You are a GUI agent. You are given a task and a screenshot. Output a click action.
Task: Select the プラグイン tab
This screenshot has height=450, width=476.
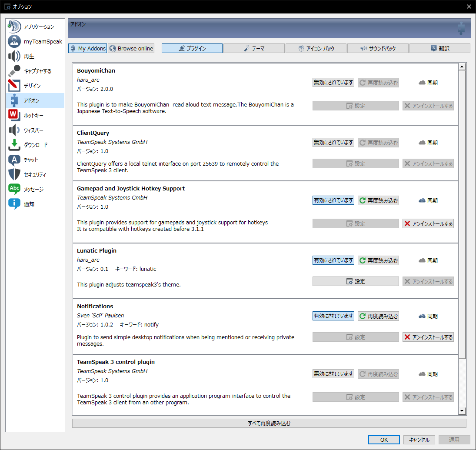(x=192, y=48)
